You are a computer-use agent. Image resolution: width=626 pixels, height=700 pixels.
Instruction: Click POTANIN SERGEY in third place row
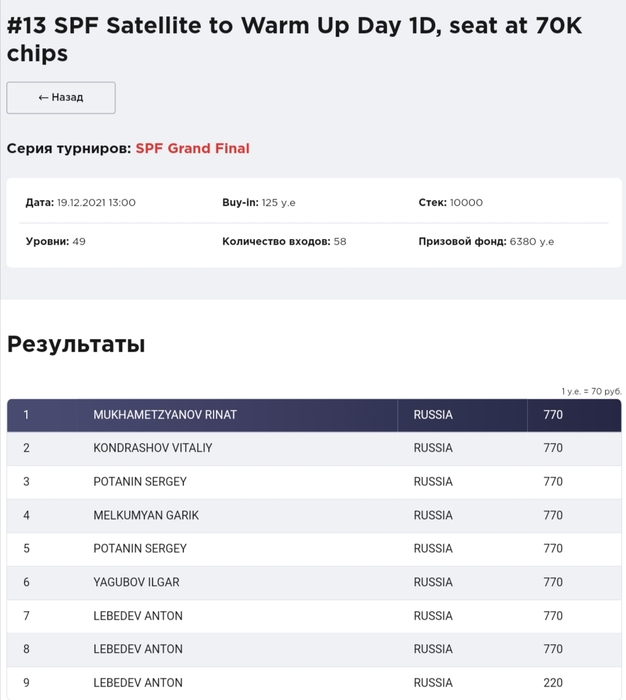point(140,482)
